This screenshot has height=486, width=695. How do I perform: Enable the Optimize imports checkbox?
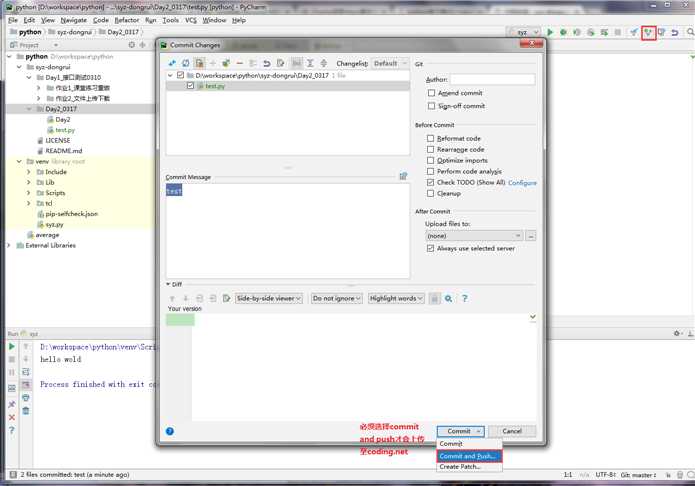coord(430,160)
